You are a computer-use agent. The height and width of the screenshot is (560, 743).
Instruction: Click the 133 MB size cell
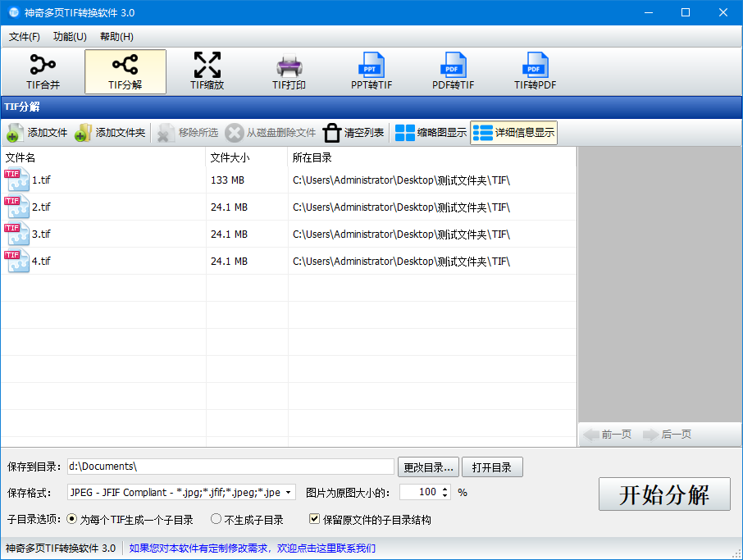pos(227,180)
